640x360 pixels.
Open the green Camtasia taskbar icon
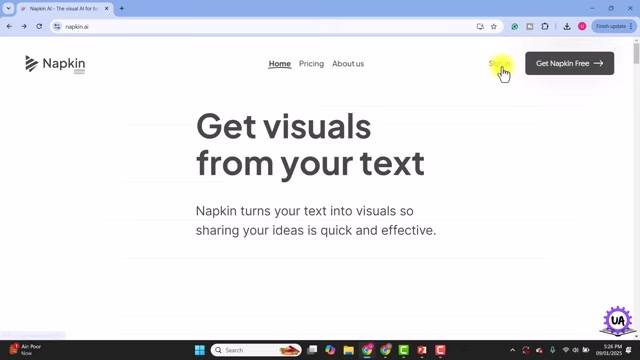(404, 350)
